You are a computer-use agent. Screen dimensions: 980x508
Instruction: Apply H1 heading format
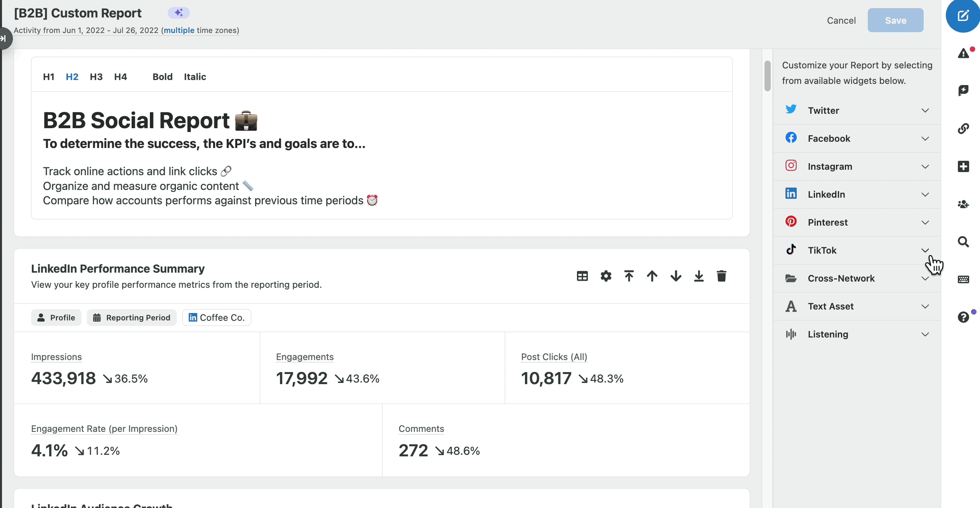(49, 77)
